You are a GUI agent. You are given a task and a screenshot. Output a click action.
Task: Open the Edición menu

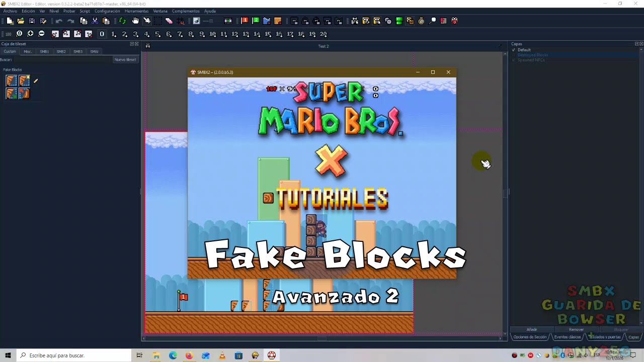click(x=28, y=11)
